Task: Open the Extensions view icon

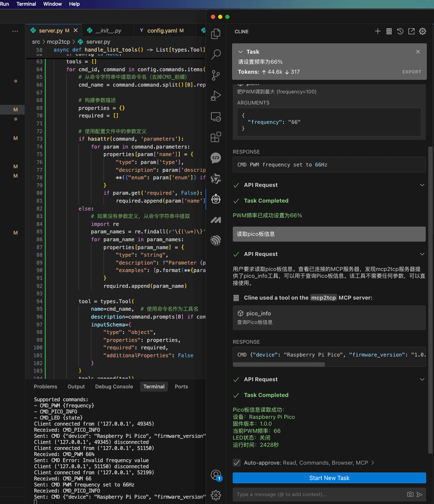Action: [216, 137]
